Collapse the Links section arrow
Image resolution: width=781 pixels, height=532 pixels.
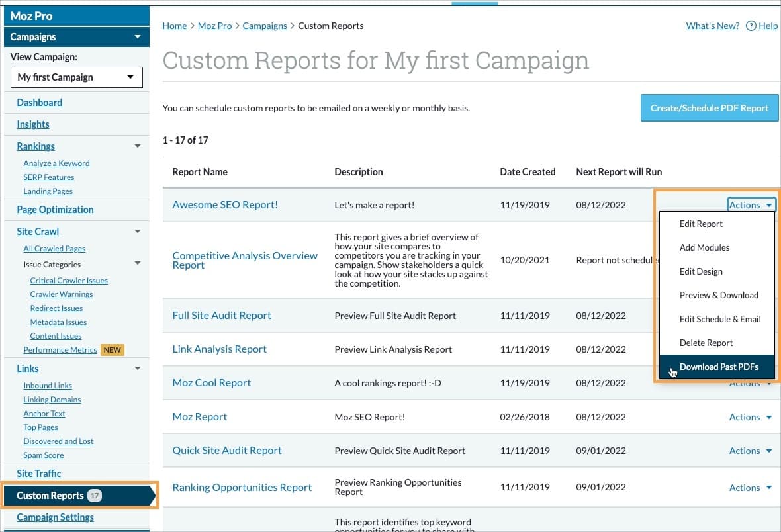click(x=138, y=368)
